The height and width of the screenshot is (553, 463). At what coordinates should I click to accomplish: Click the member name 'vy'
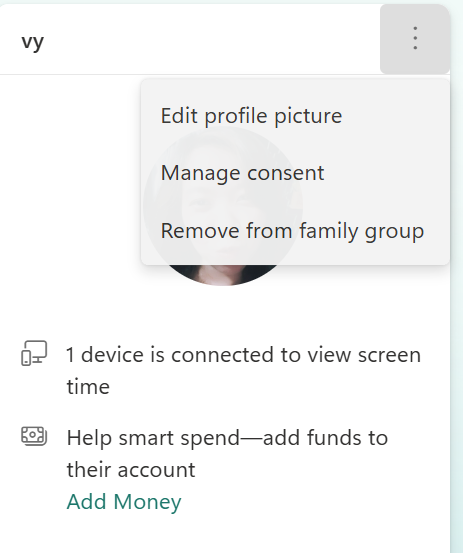click(x=32, y=42)
